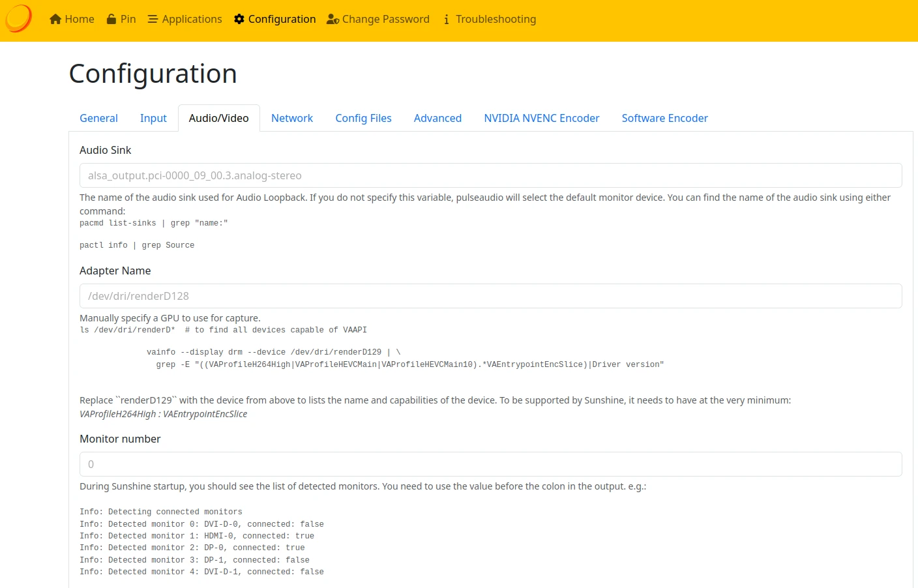Screen dimensions: 918x588
Task: Click the Home house icon
Action: tap(55, 20)
